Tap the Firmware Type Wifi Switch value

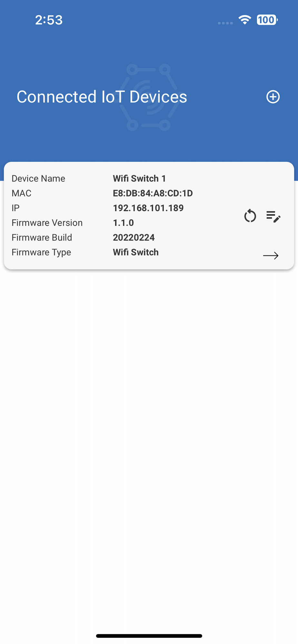coord(136,252)
